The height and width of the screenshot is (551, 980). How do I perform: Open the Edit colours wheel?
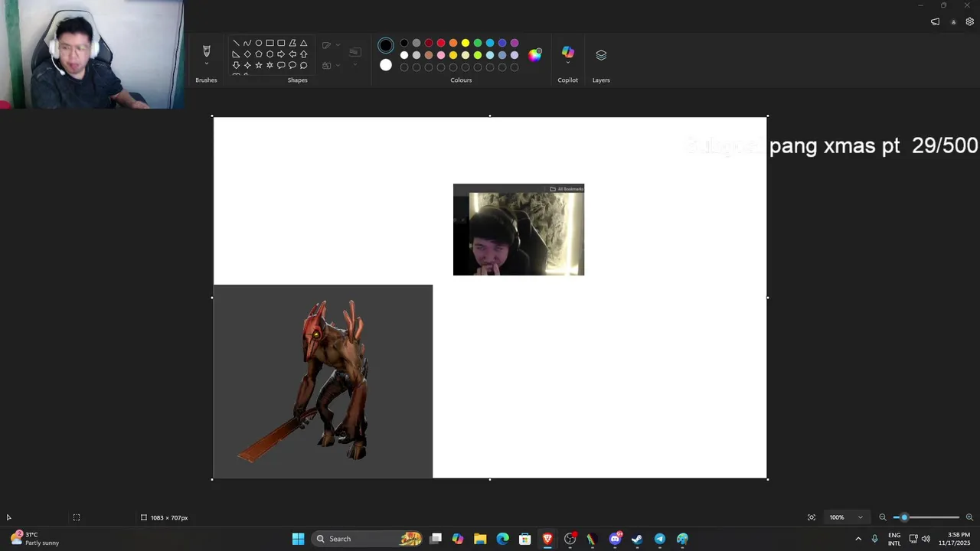pyautogui.click(x=535, y=54)
